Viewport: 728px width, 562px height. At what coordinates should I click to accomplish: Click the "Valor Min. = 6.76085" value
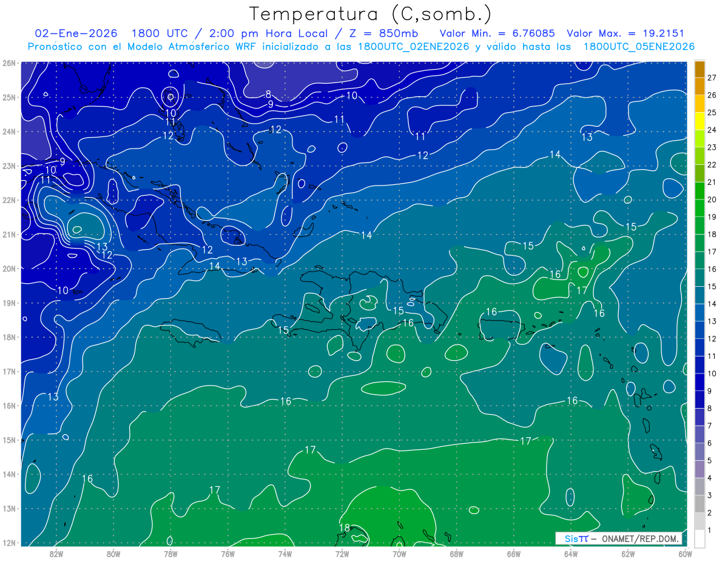point(498,33)
